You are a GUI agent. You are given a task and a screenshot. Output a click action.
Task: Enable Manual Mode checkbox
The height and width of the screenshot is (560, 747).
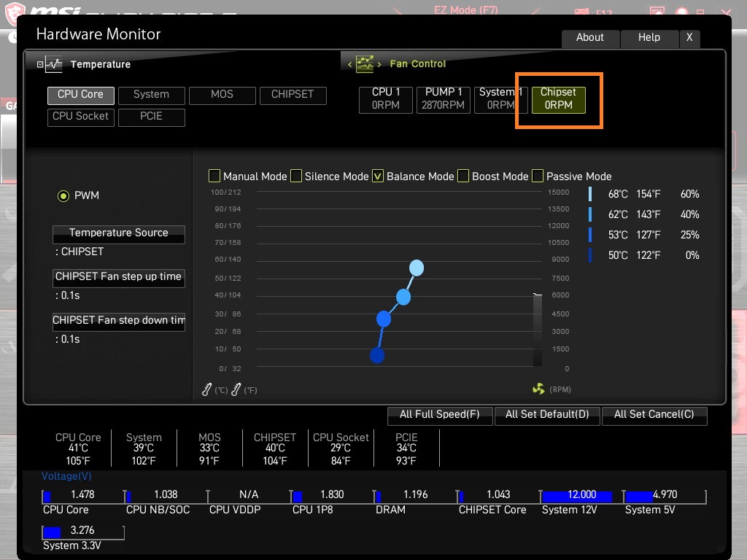pos(214,176)
